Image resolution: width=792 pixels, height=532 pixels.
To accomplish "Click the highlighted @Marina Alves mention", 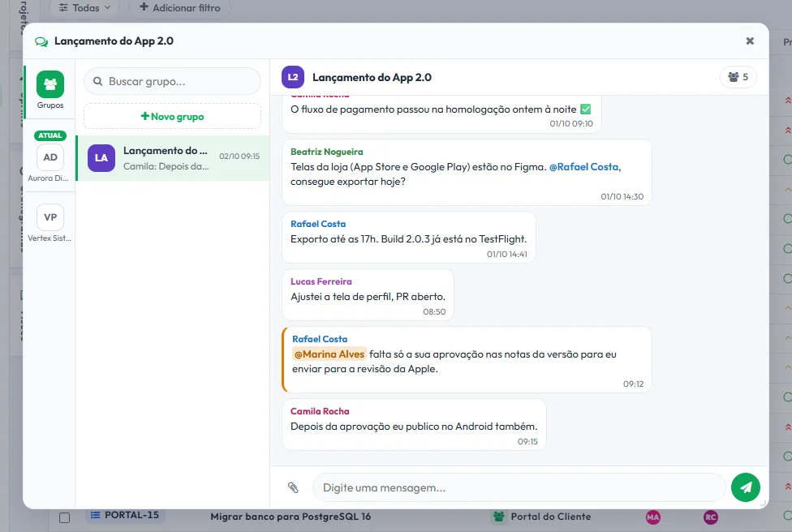I will click(329, 354).
